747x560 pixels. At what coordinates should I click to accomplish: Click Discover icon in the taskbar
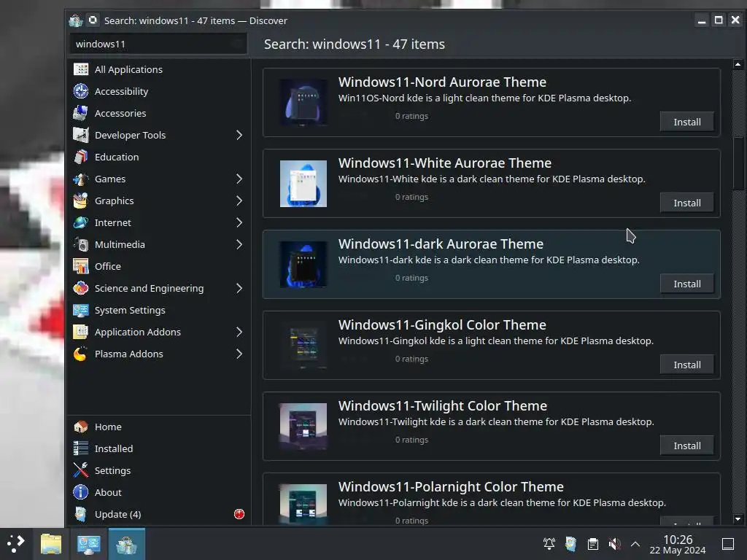[x=127, y=544]
